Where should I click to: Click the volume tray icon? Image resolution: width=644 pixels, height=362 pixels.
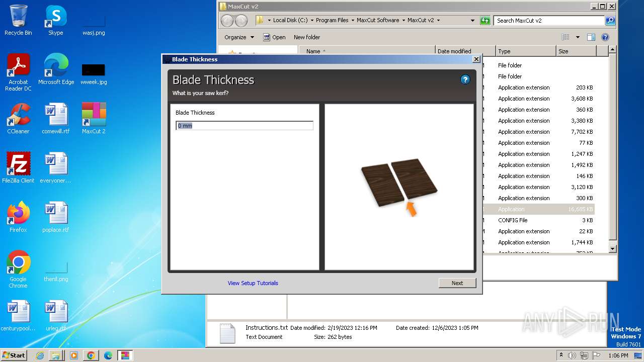(572, 355)
